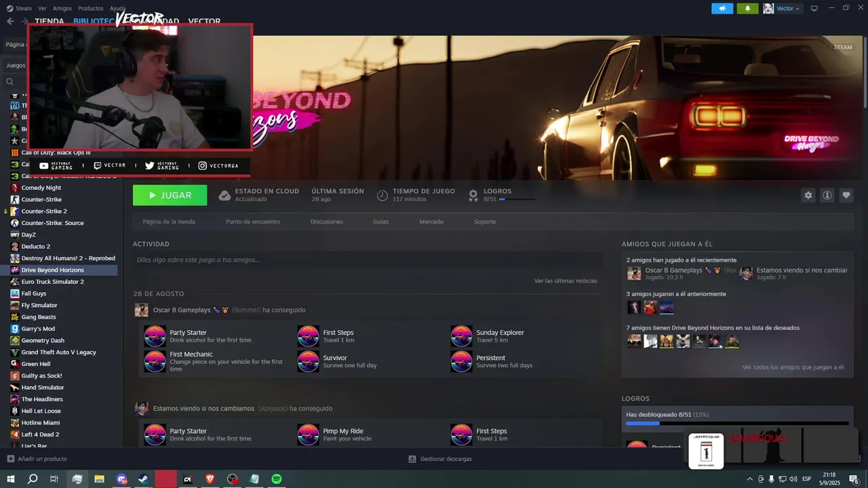
Task: Open Spotify taskbar icon
Action: point(277,479)
